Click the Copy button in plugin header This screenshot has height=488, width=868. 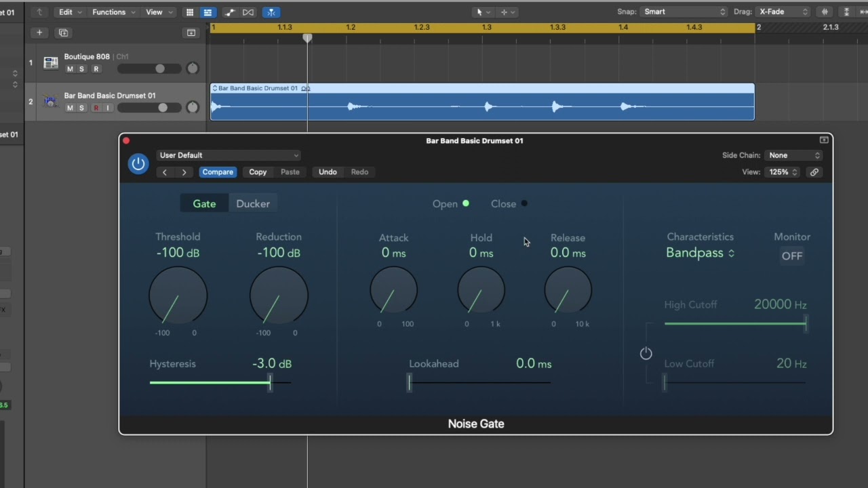point(258,172)
